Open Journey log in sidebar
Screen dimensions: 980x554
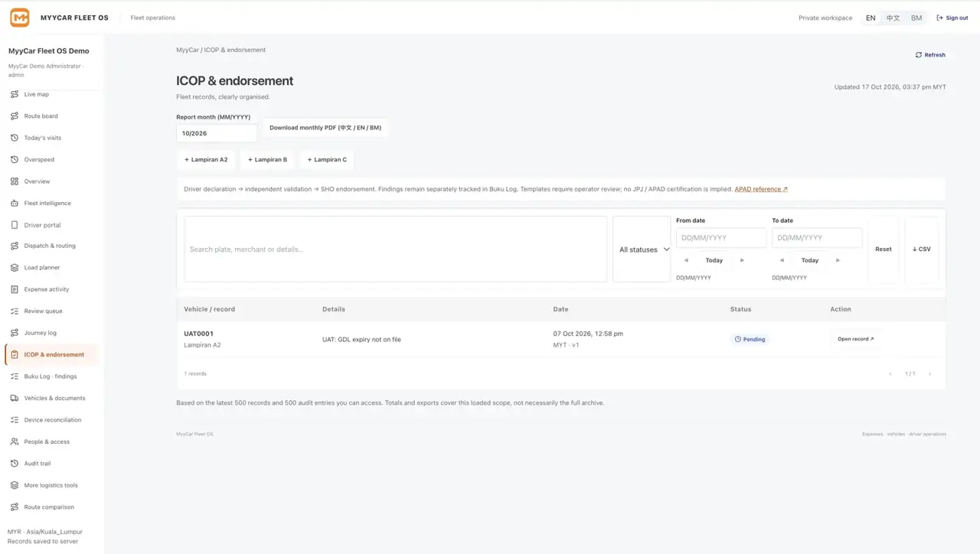(x=52, y=333)
